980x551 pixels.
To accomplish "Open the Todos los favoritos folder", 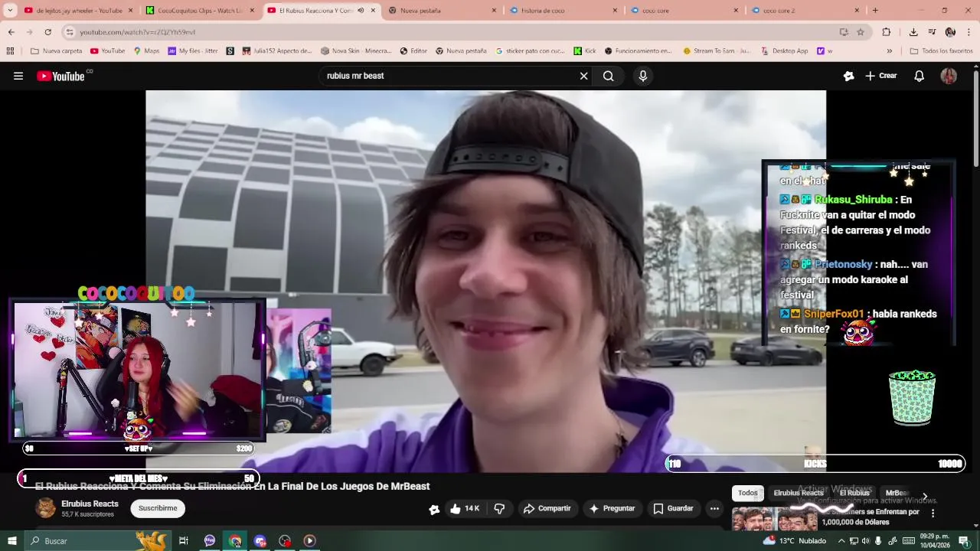I will [941, 51].
